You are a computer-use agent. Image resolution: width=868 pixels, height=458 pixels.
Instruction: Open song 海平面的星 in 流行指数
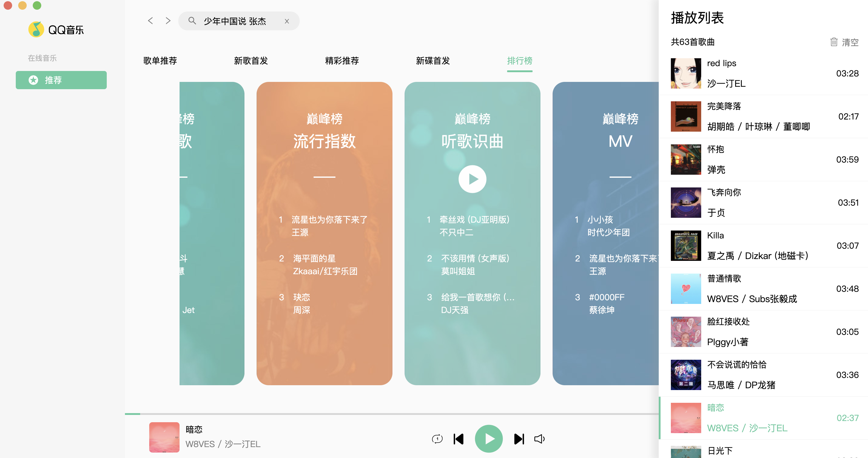[314, 258]
